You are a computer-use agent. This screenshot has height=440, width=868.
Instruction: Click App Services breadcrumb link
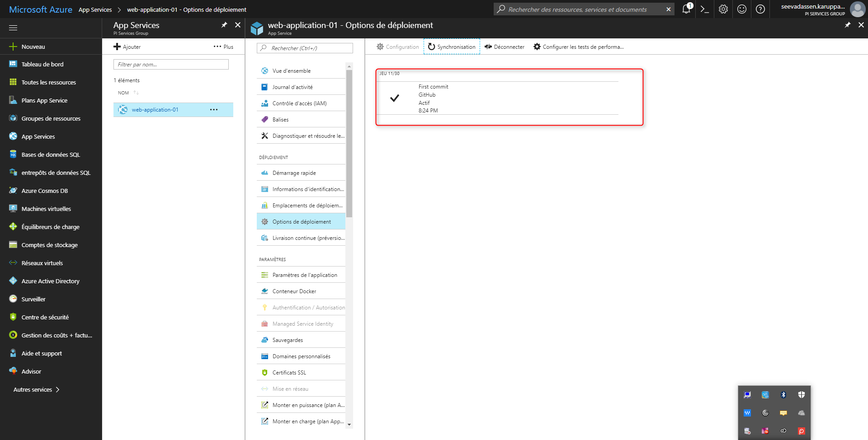95,9
